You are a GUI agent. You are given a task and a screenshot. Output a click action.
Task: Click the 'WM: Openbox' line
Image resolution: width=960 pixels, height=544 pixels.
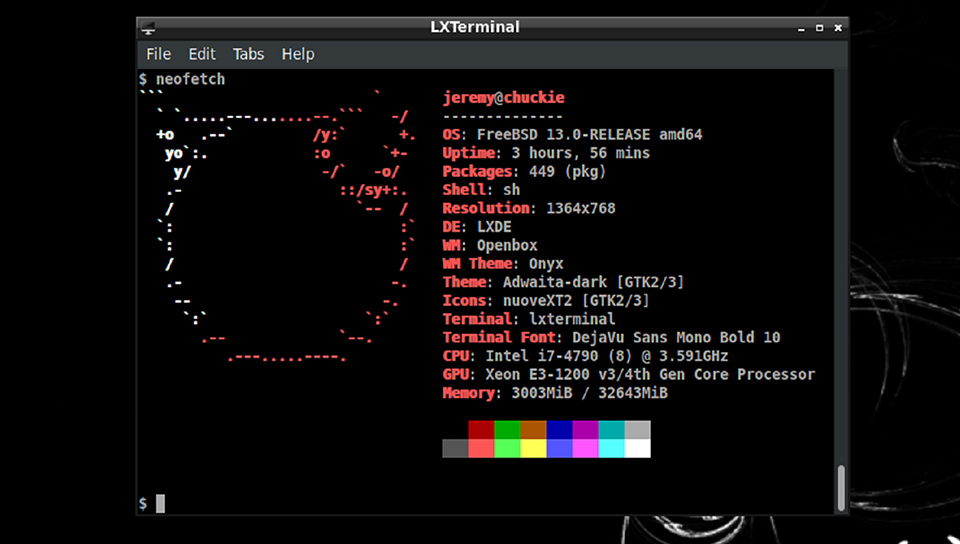point(490,245)
